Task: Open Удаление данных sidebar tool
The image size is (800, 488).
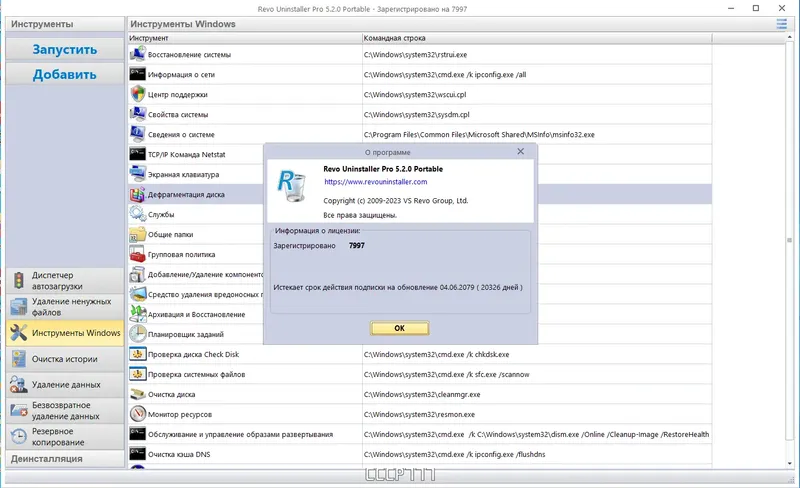Action: (65, 384)
